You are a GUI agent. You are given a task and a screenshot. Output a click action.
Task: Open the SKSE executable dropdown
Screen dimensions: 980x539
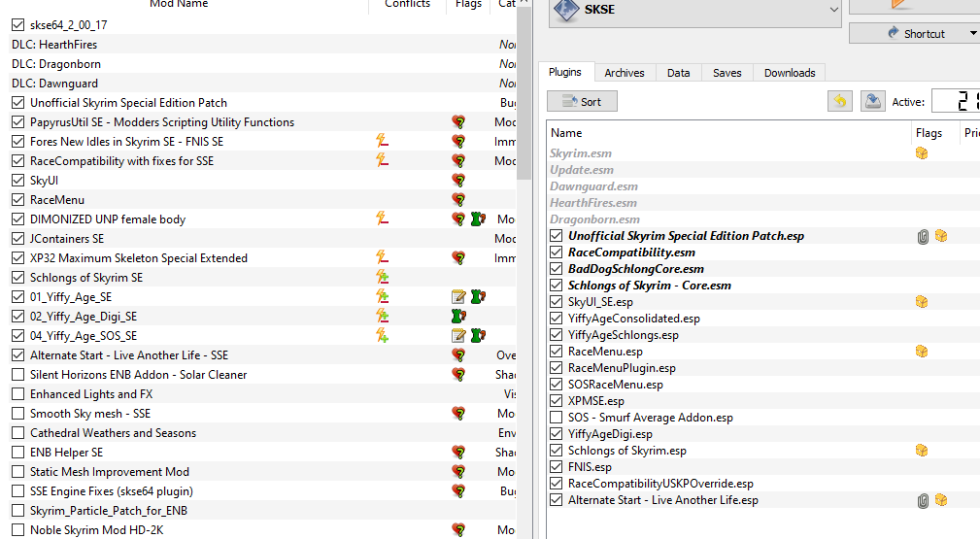click(x=833, y=10)
